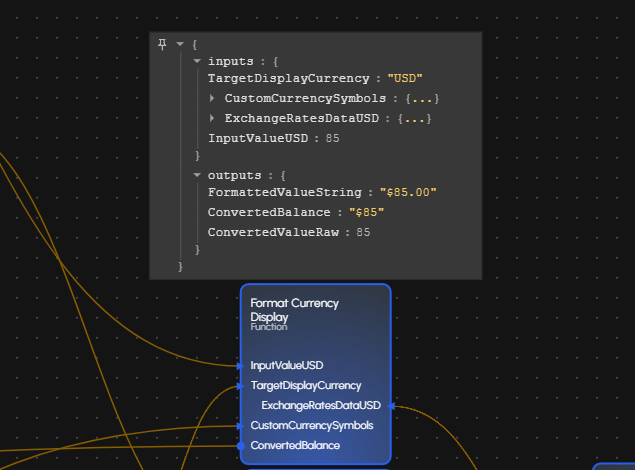The width and height of the screenshot is (635, 470).
Task: Click ExchangeRatesDataUSD port arrow on node
Action: coord(391,406)
